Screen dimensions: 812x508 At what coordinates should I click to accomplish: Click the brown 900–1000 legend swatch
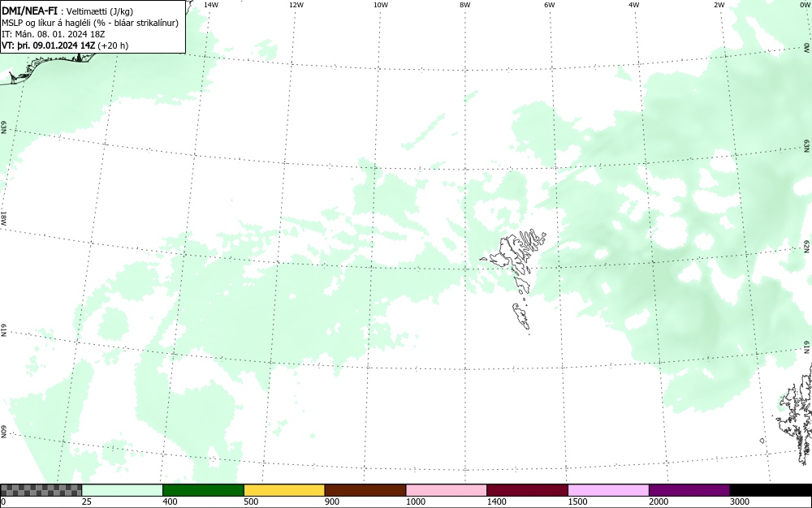point(365,490)
